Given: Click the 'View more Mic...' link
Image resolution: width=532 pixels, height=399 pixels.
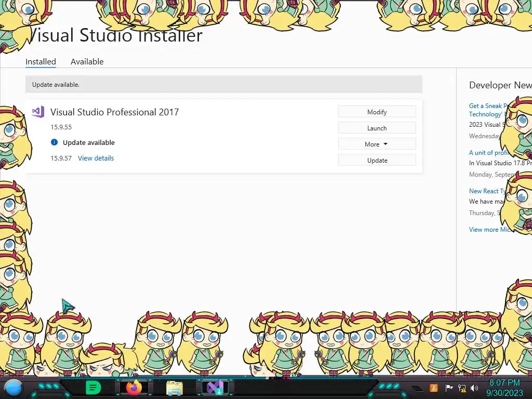Looking at the screenshot, I should (490, 229).
